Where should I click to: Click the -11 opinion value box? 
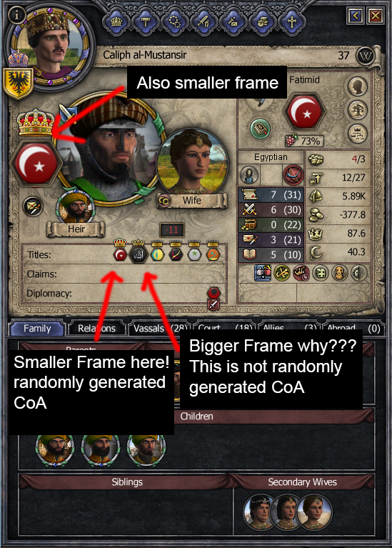pos(171,229)
